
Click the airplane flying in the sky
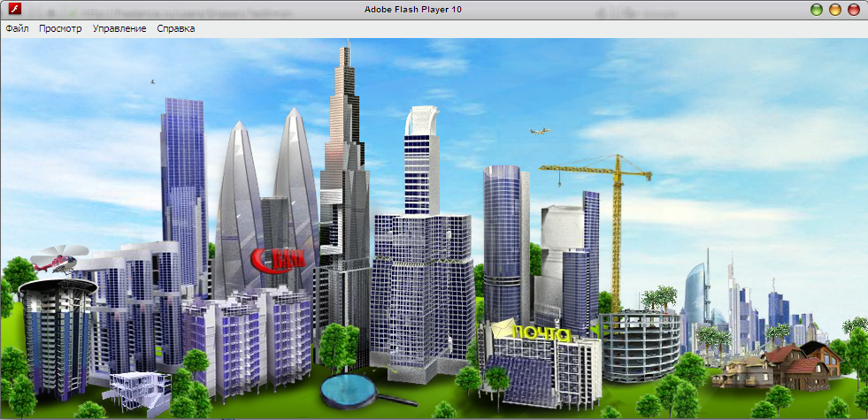pyautogui.click(x=540, y=131)
